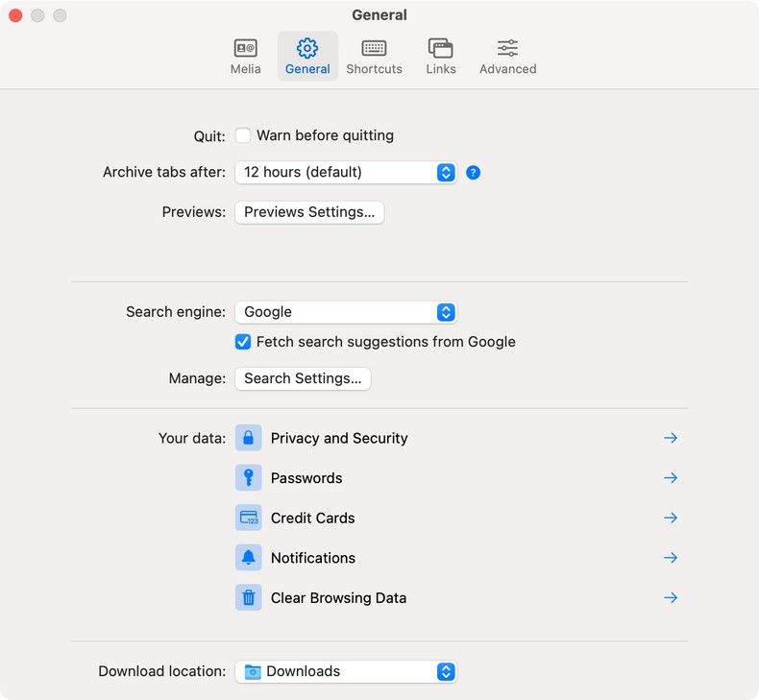
Task: Click the Passwords key icon
Action: (x=248, y=478)
